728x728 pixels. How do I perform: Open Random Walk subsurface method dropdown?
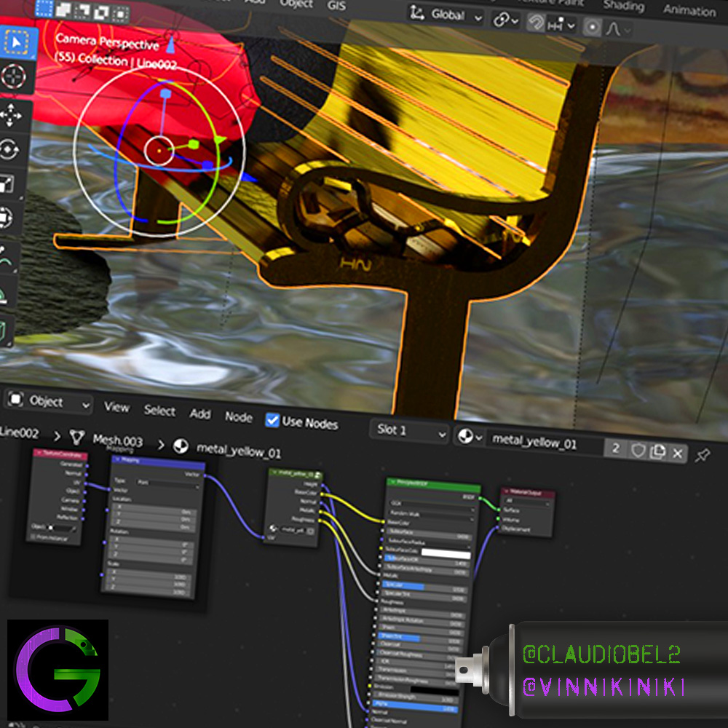click(x=430, y=515)
